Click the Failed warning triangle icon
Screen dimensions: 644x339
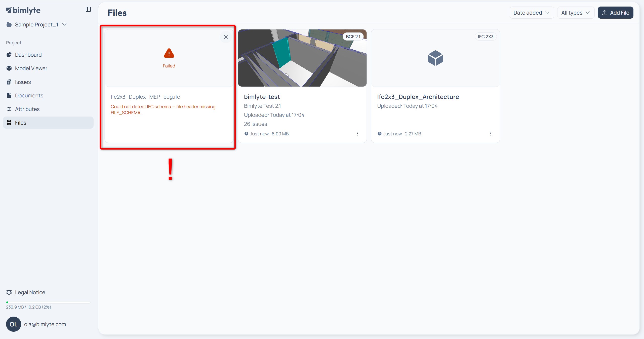point(169,53)
